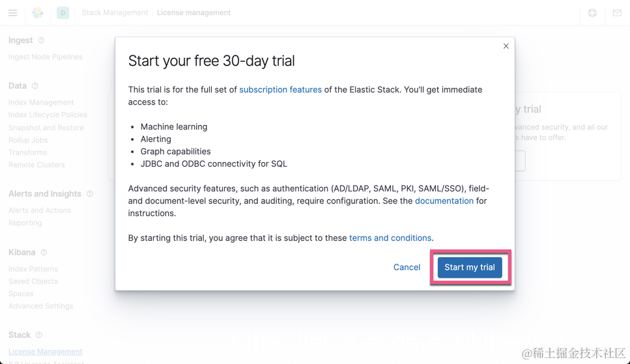Click the Stack section help icon
The width and height of the screenshot is (630, 364).
tap(39, 335)
